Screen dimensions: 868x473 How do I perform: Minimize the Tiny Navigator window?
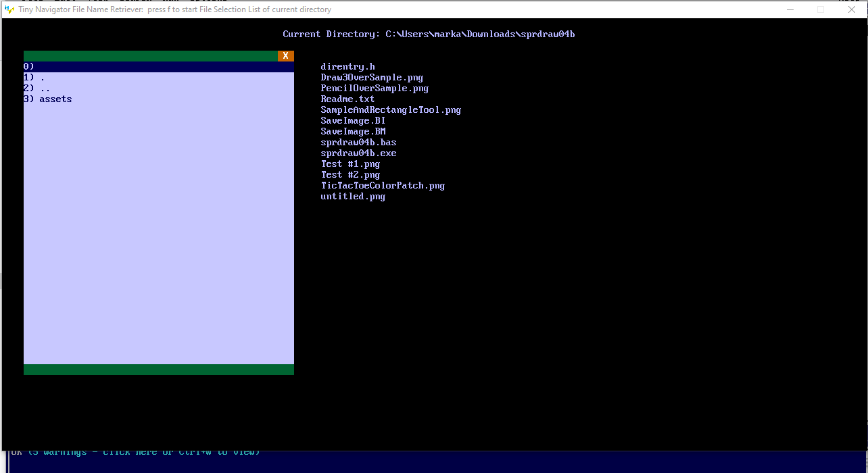[x=790, y=9]
